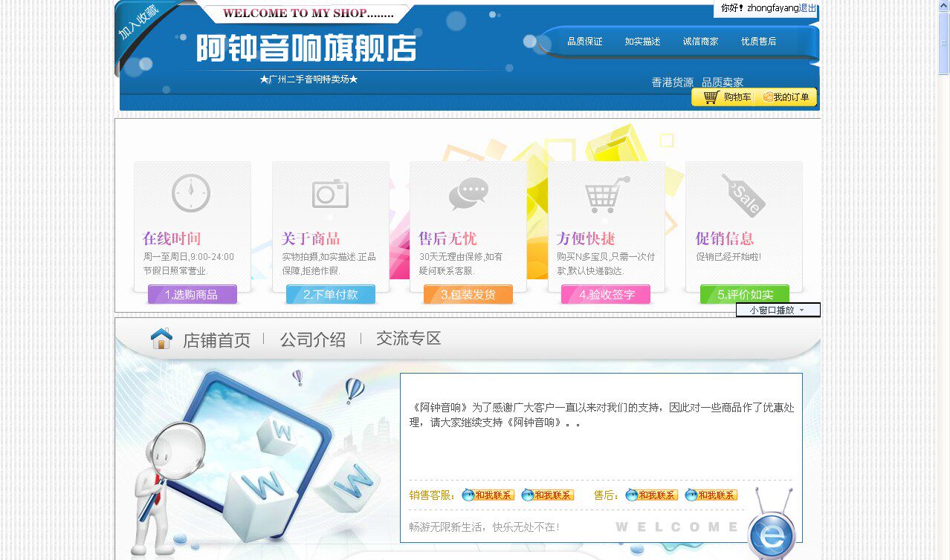The width and height of the screenshot is (950, 560).
Task: Open the 购物车 shopping cart icon
Action: tap(711, 97)
